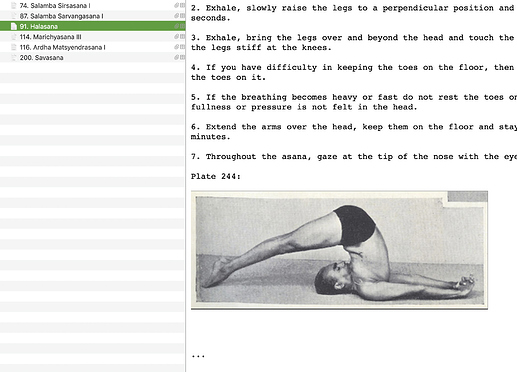
Task: Click step 3 text about bringing legs over head
Action: click(x=354, y=42)
